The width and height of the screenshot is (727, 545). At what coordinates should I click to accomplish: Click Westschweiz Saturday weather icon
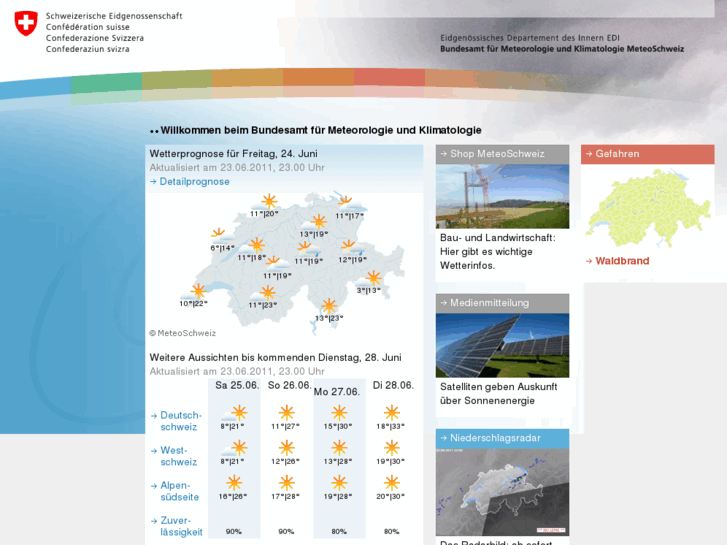[235, 448]
